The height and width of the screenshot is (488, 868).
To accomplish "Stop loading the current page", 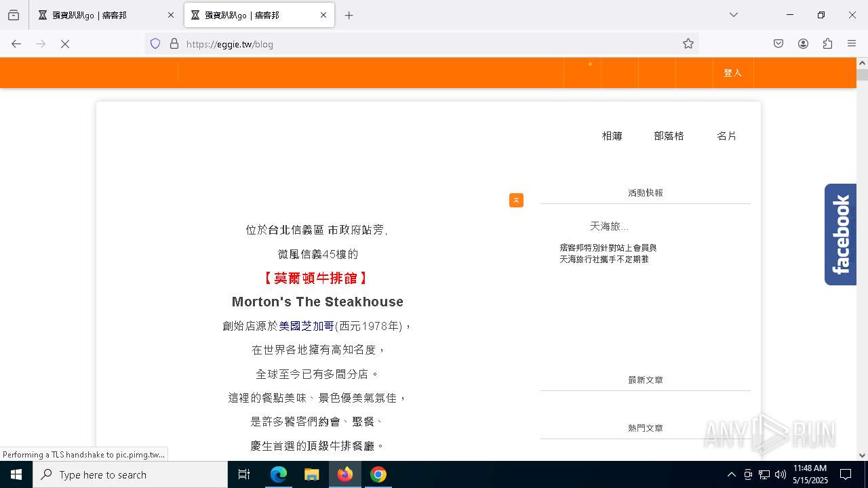I will (x=65, y=43).
